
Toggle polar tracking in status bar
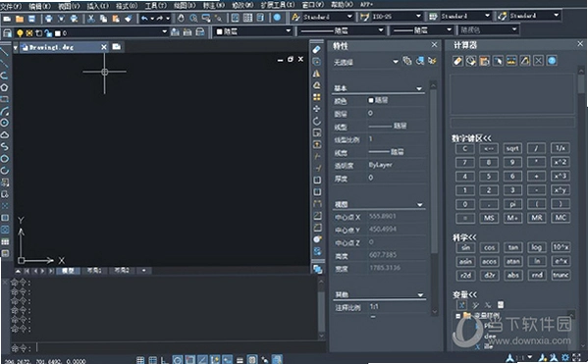coord(178,360)
